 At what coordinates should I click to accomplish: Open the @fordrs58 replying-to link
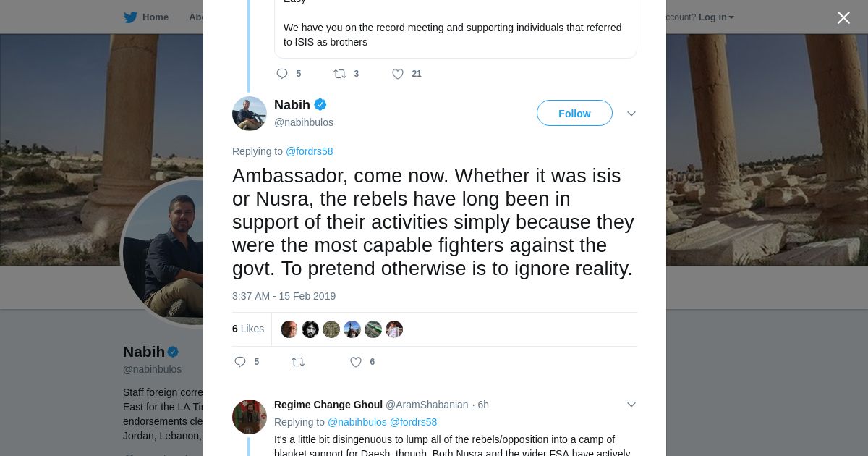309,151
